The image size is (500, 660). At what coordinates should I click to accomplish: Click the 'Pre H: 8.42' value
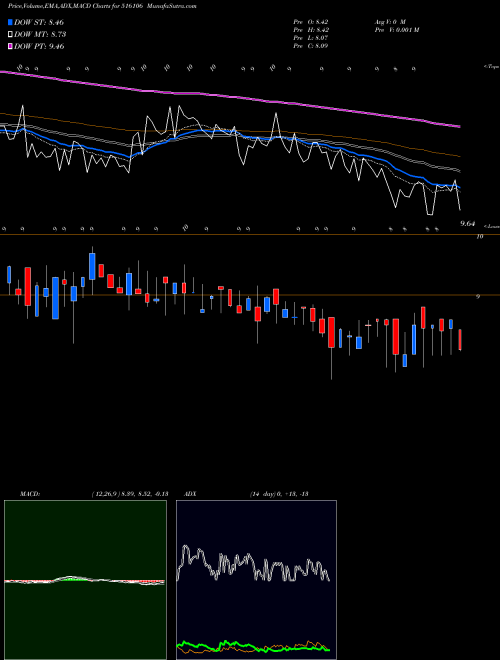tap(311, 30)
